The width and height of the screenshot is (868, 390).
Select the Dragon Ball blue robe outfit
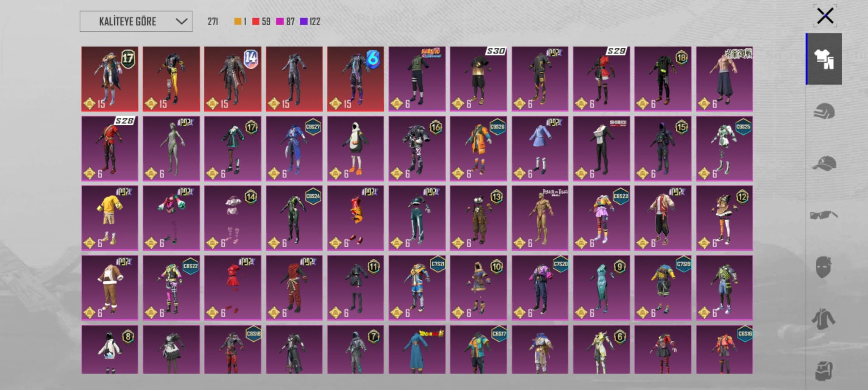tap(417, 349)
